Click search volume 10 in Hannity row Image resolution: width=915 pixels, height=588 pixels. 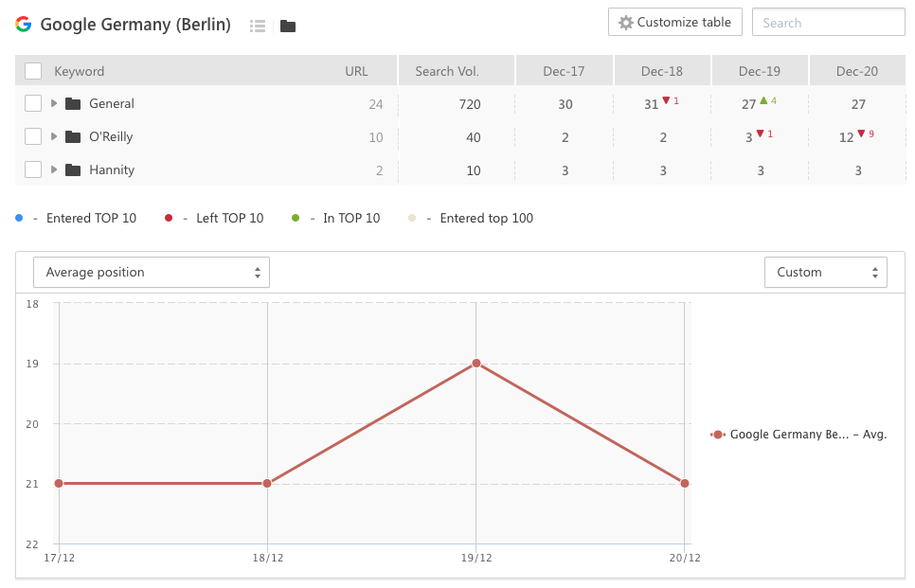coord(474,171)
